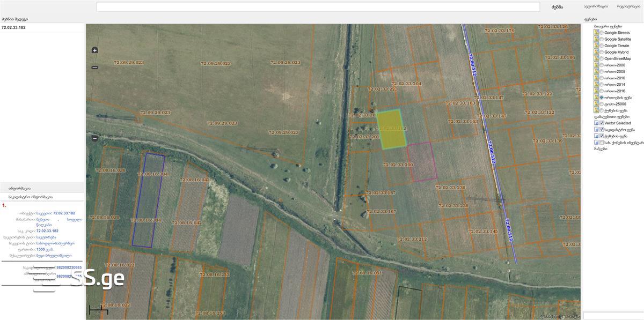This screenshot has width=644, height=320.
Task: Click the Google Streets layer icon
Action: [596, 33]
